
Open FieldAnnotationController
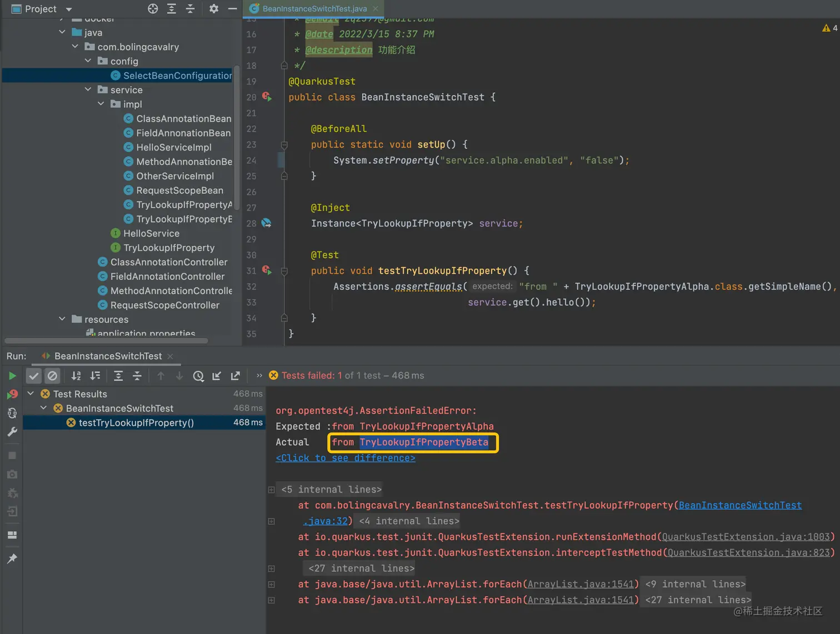pyautogui.click(x=161, y=276)
